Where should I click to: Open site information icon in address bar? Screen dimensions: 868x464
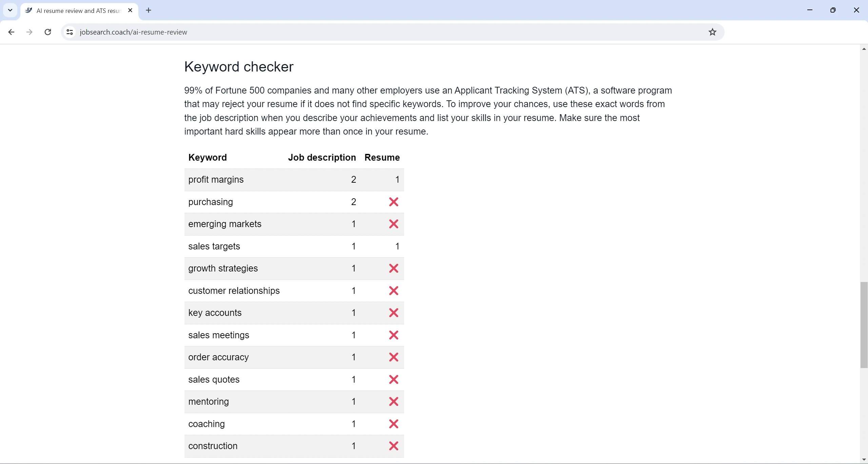tap(70, 32)
